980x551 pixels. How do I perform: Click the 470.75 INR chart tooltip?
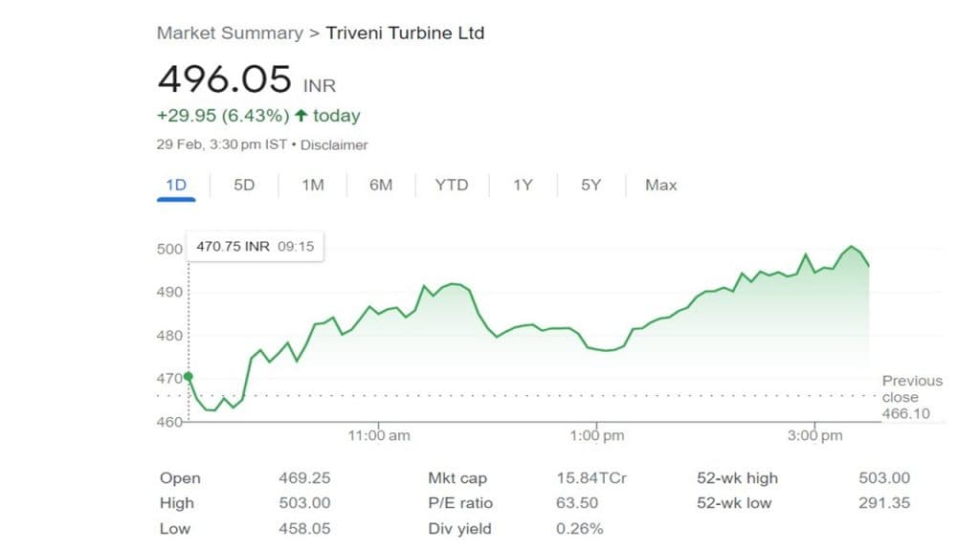click(x=255, y=246)
